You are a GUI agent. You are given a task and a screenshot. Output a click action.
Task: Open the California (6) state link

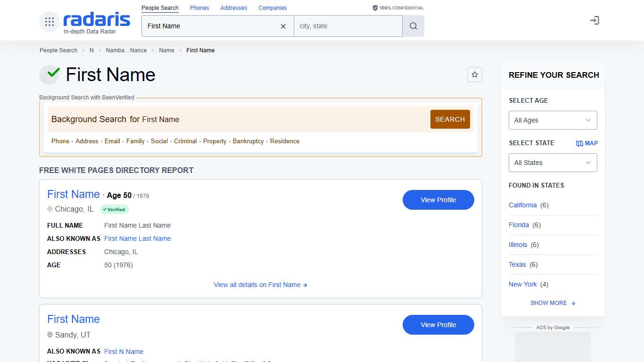[x=522, y=205]
